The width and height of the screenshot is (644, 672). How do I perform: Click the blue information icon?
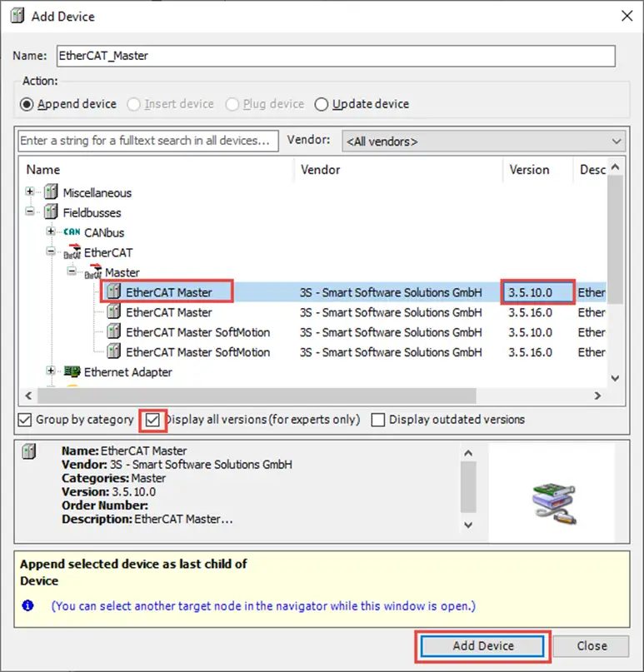pyautogui.click(x=27, y=605)
